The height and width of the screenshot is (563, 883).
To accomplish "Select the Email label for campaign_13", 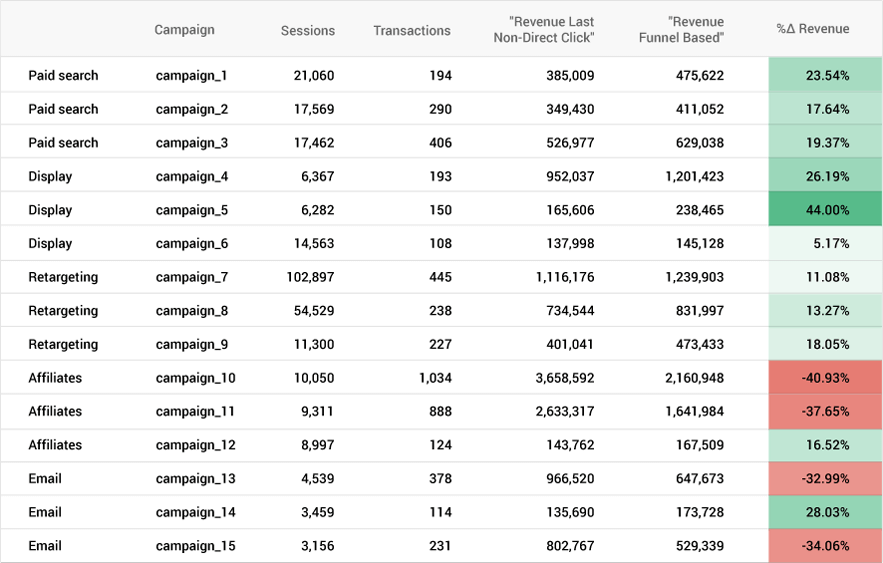I will click(x=45, y=479).
